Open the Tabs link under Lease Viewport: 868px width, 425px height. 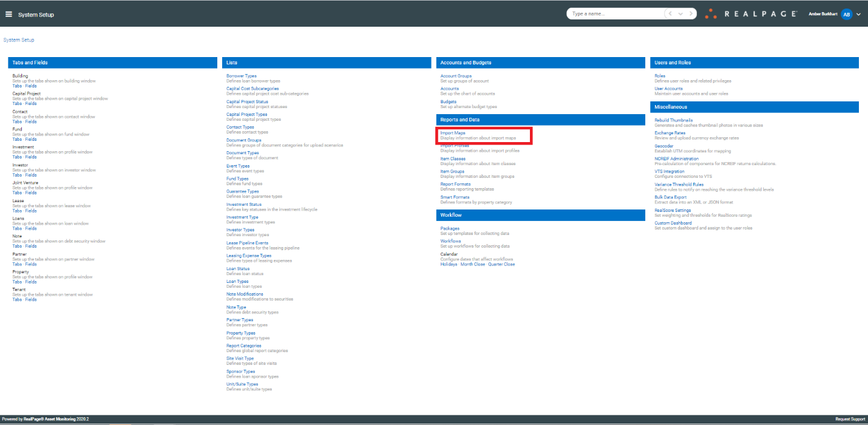point(17,211)
